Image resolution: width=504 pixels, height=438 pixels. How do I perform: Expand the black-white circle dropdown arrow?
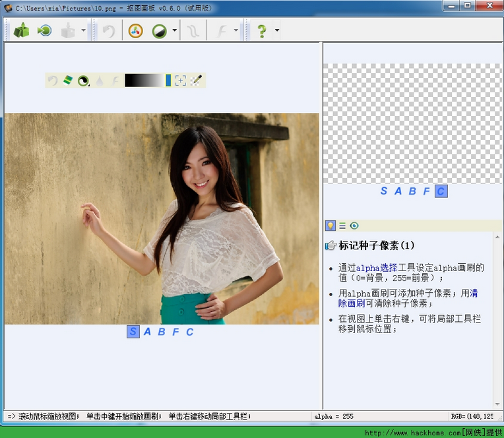[175, 30]
